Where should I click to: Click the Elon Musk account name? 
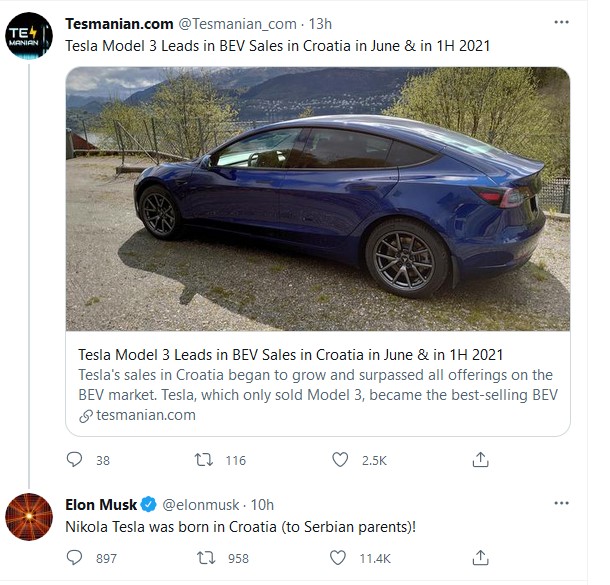coord(99,505)
